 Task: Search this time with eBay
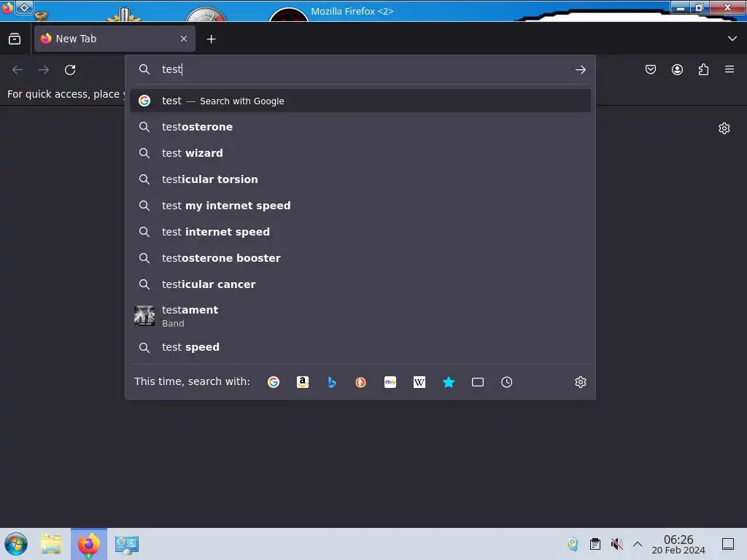(390, 382)
